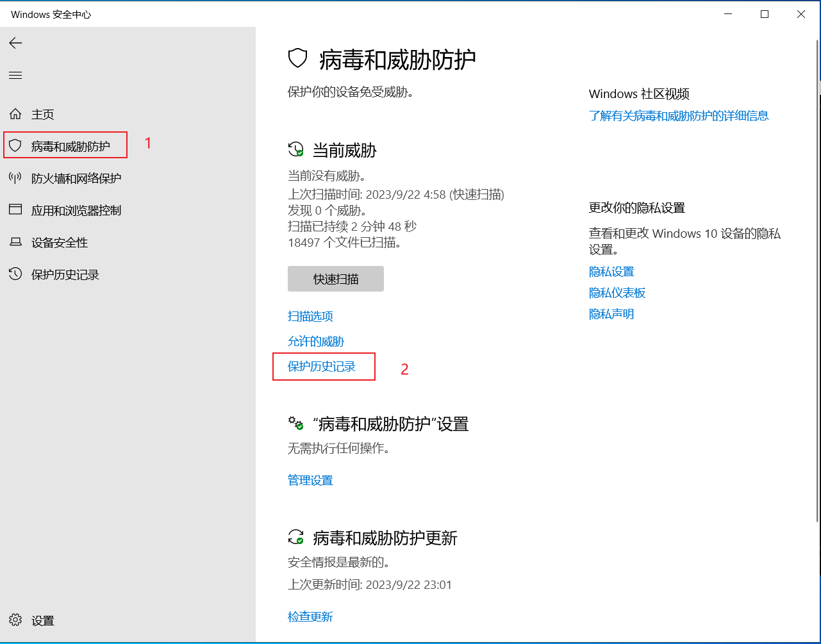Viewport: 821px width, 644px height.
Task: Select 应用和浏览器控制 sidebar item
Action: click(x=76, y=210)
